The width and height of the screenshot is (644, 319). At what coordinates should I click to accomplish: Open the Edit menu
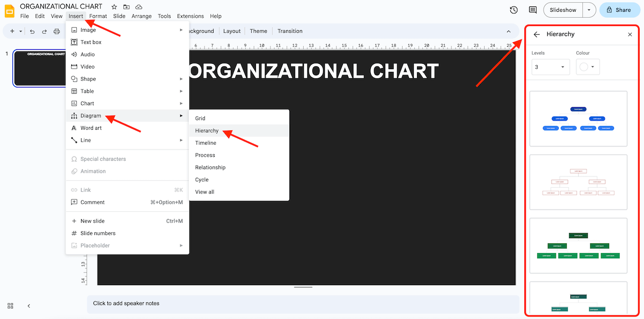[40, 16]
